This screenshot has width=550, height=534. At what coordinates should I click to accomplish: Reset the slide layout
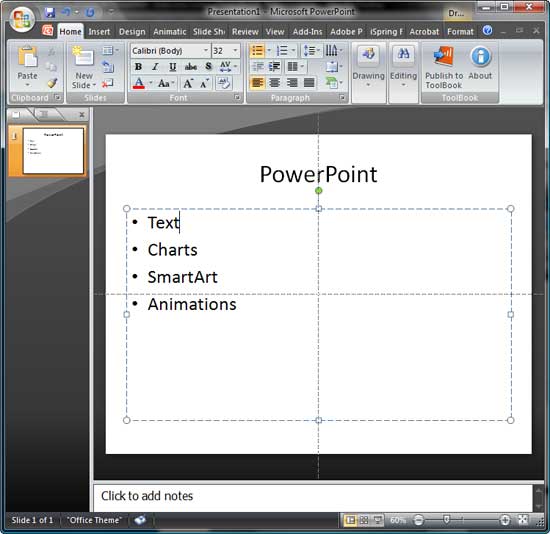108,67
